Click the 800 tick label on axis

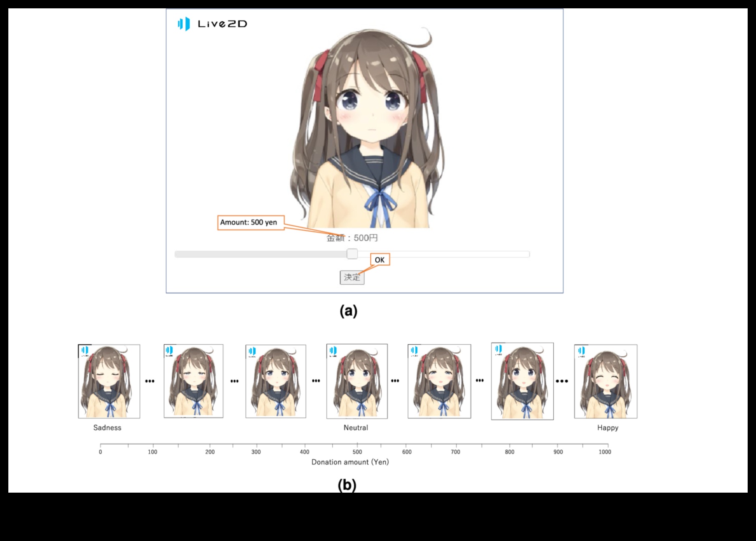pos(510,452)
